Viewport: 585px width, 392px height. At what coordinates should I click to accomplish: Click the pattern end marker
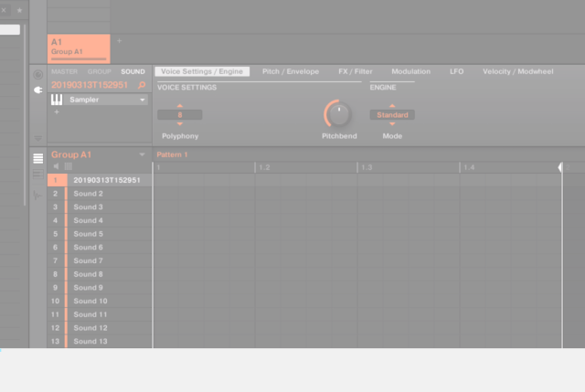[560, 167]
